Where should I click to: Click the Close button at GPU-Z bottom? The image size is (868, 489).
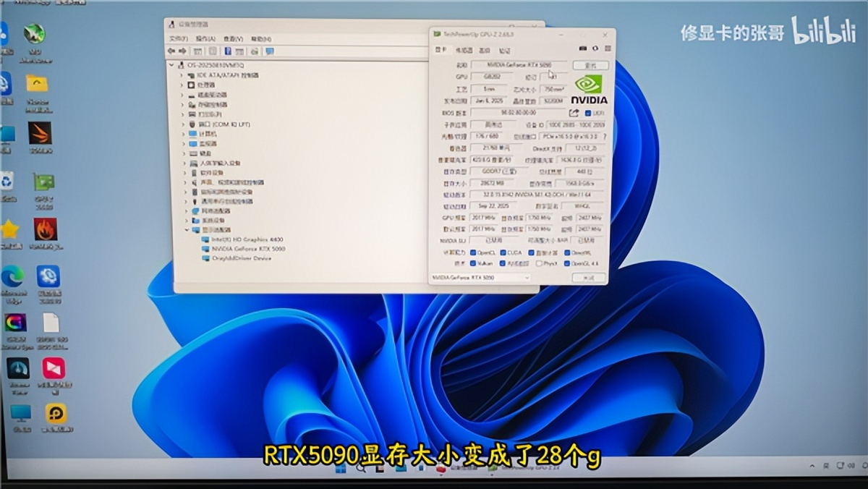[x=589, y=277]
